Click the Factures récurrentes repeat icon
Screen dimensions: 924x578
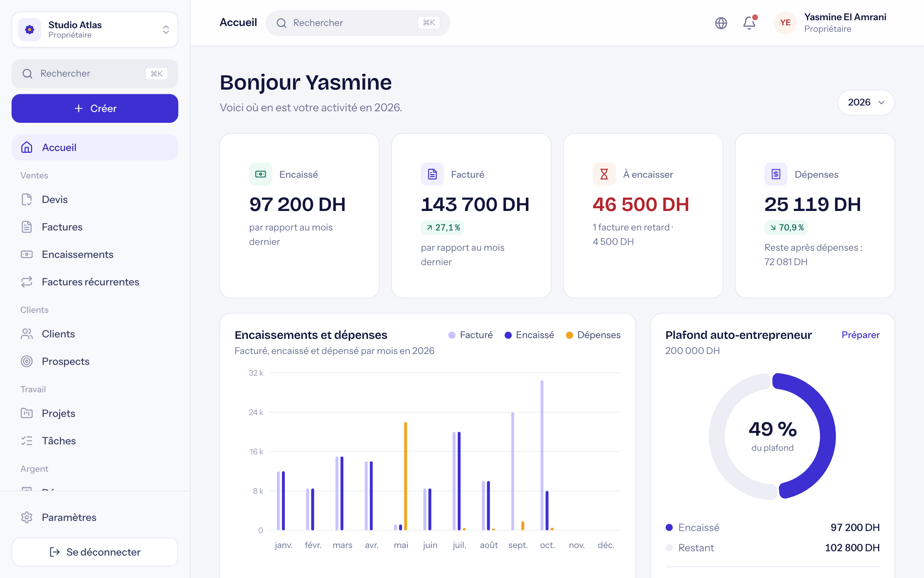[x=27, y=282]
